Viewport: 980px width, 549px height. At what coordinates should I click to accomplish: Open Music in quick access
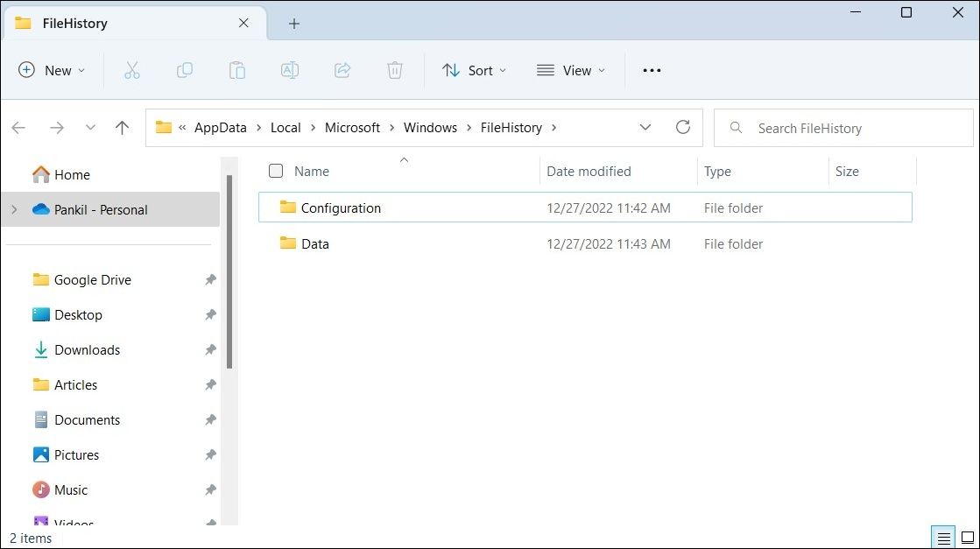point(71,490)
